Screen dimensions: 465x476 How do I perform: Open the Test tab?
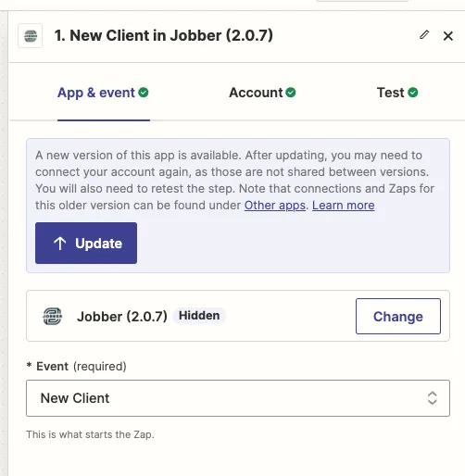coord(397,93)
